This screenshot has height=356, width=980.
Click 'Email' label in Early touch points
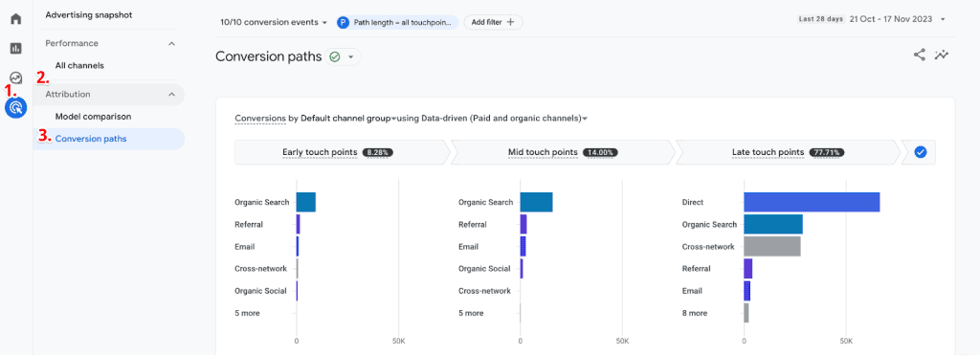244,247
